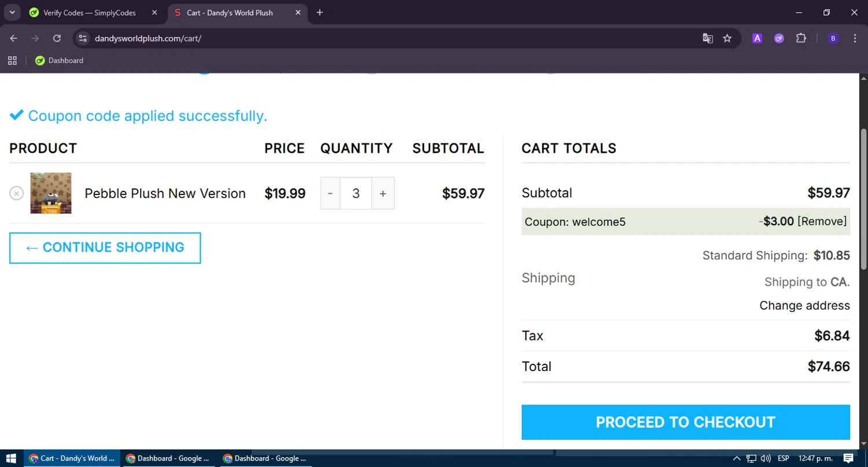Screen dimensions: 868x467
Task: Remove the welcome5 coupon
Action: click(x=822, y=221)
